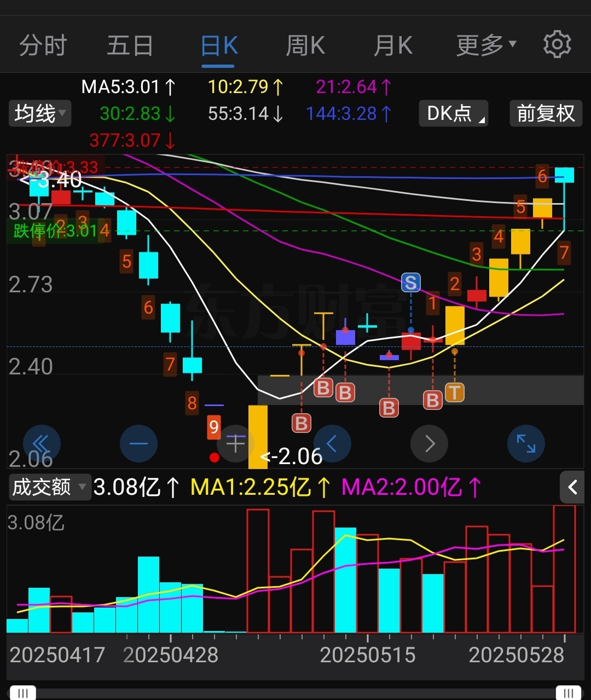Tap the lowest B buy marker

(x=301, y=423)
